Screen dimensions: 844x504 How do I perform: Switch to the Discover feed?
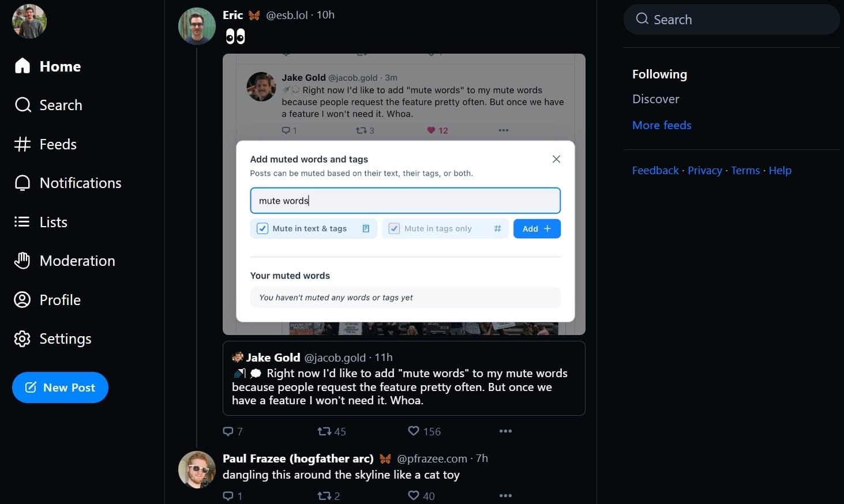[655, 99]
